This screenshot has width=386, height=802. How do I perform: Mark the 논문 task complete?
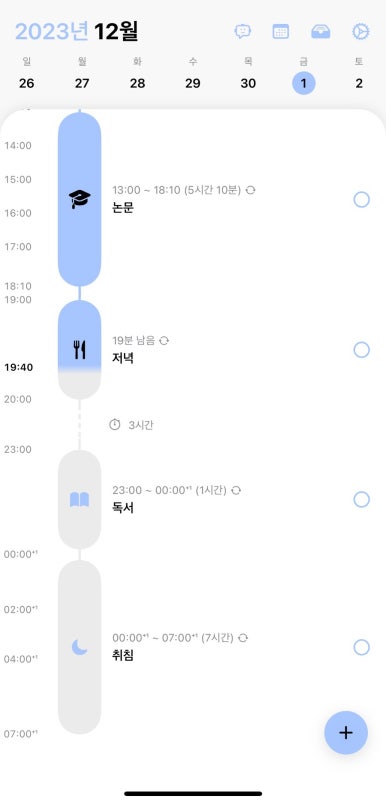click(x=361, y=199)
